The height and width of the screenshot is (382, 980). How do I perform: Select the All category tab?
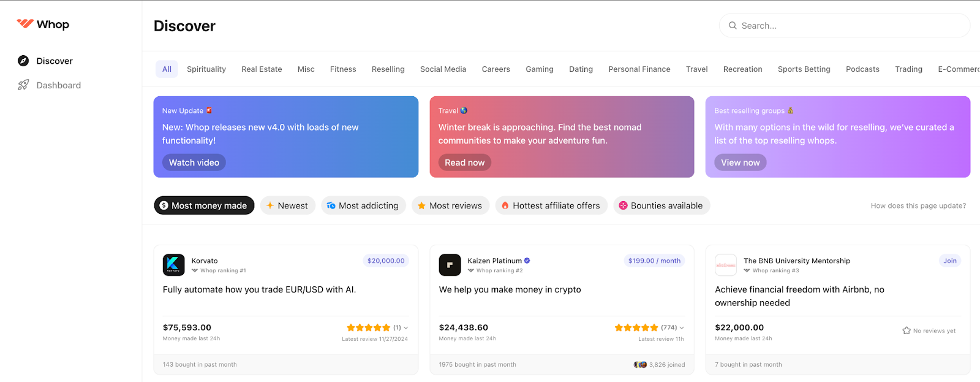[x=167, y=69]
